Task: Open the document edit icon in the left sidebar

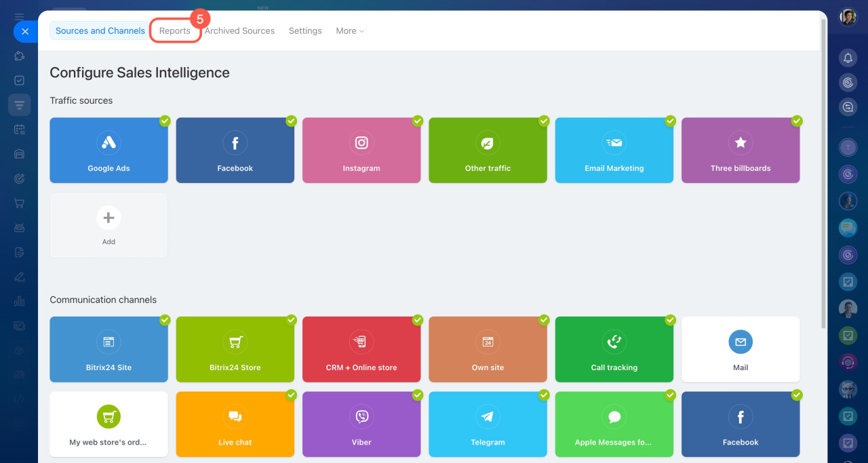Action: click(19, 252)
